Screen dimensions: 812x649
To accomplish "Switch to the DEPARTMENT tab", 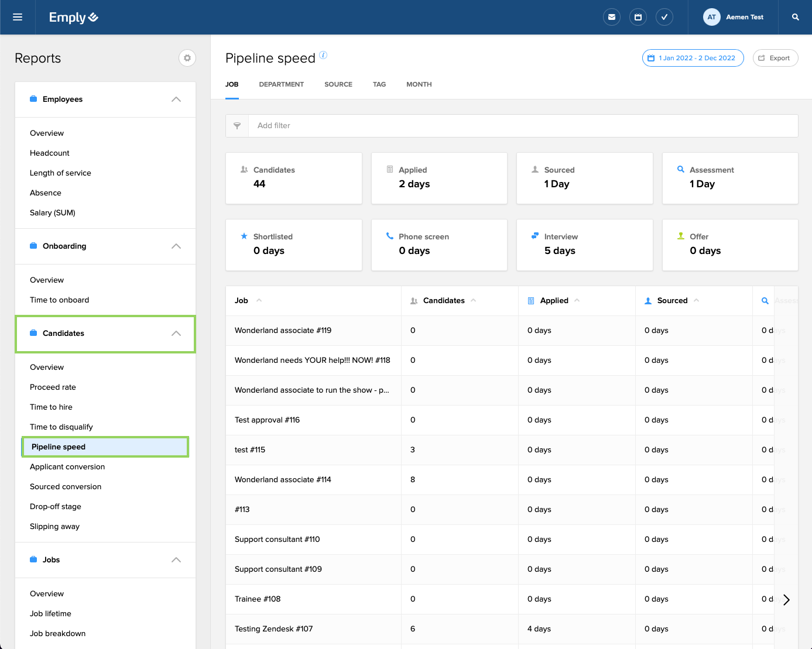I will point(282,84).
